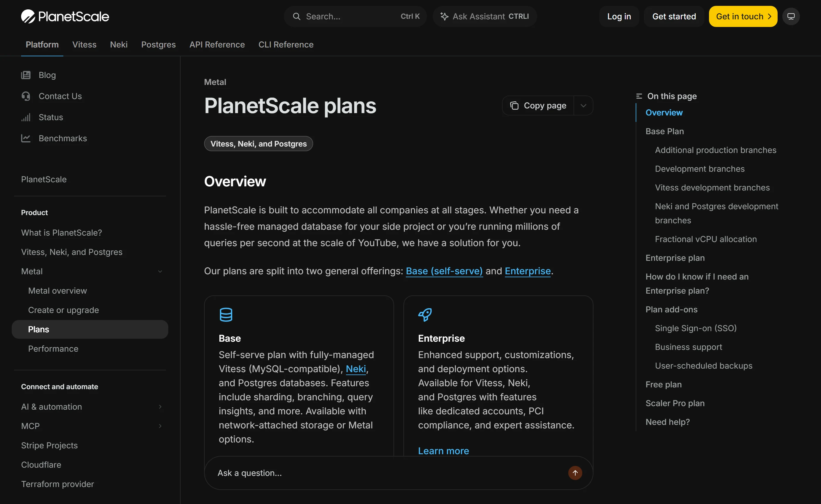This screenshot has width=821, height=504.
Task: Click the Enterprise rocket icon
Action: 425,315
